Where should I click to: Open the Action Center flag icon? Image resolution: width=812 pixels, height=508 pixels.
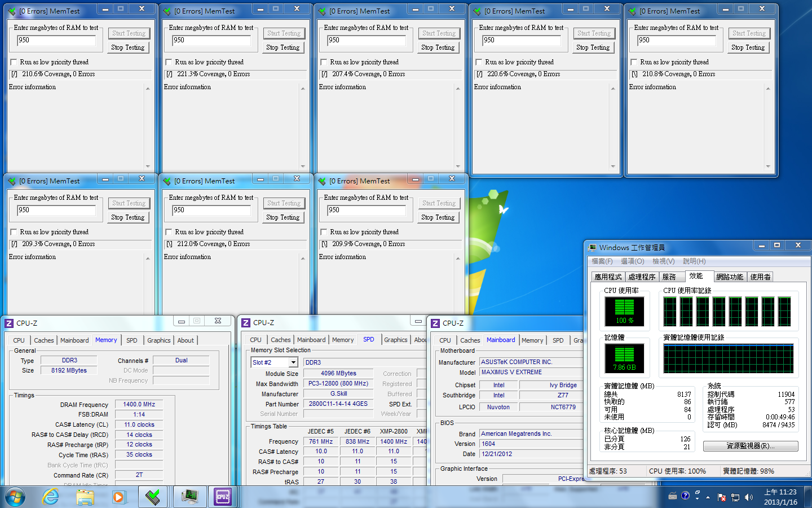pyautogui.click(x=722, y=497)
